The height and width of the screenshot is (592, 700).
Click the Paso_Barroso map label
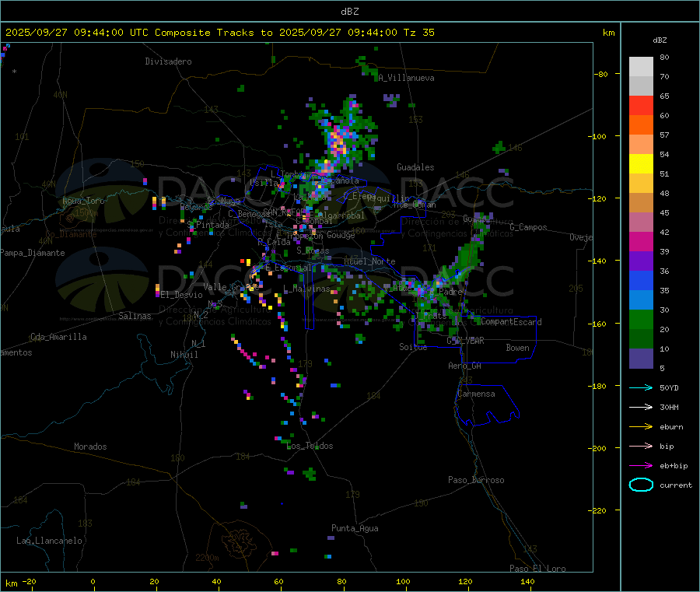[476, 480]
